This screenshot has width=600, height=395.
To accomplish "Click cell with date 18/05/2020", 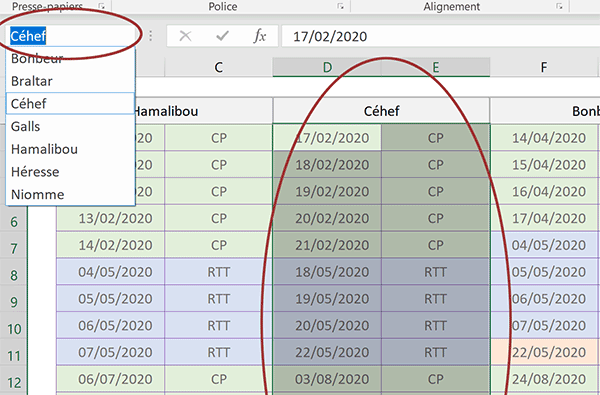I will click(x=327, y=272).
